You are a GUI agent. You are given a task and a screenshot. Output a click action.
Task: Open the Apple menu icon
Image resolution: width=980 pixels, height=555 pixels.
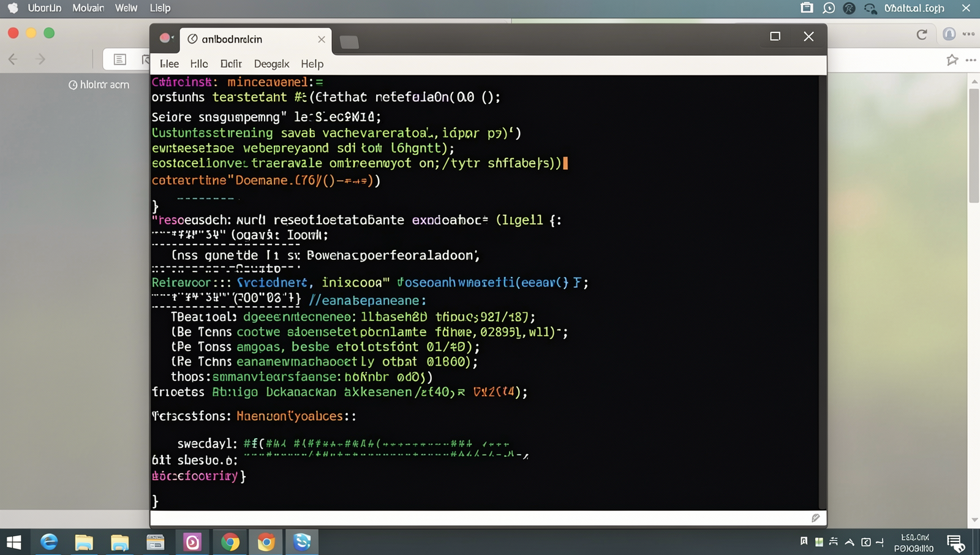(13, 8)
